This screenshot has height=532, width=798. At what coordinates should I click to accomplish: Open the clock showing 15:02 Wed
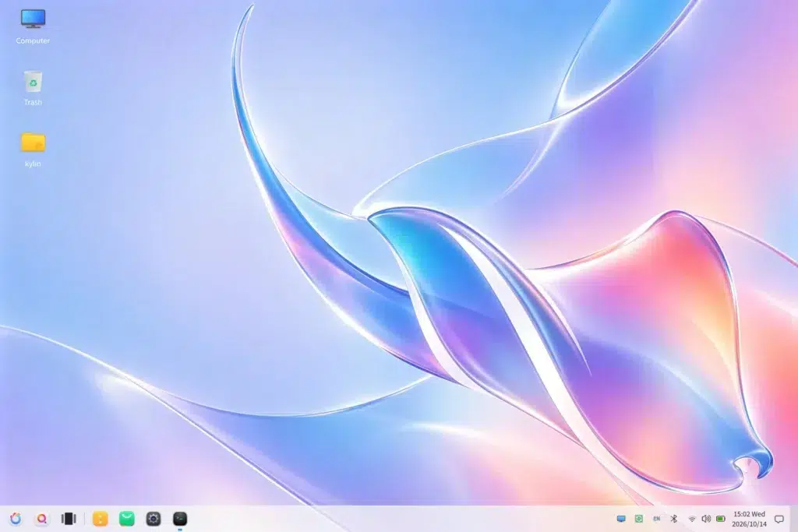tap(749, 519)
